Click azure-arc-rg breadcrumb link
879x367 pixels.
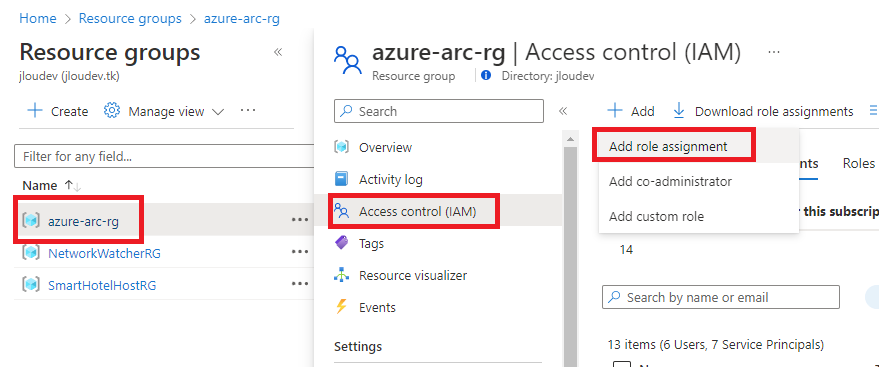tap(242, 18)
